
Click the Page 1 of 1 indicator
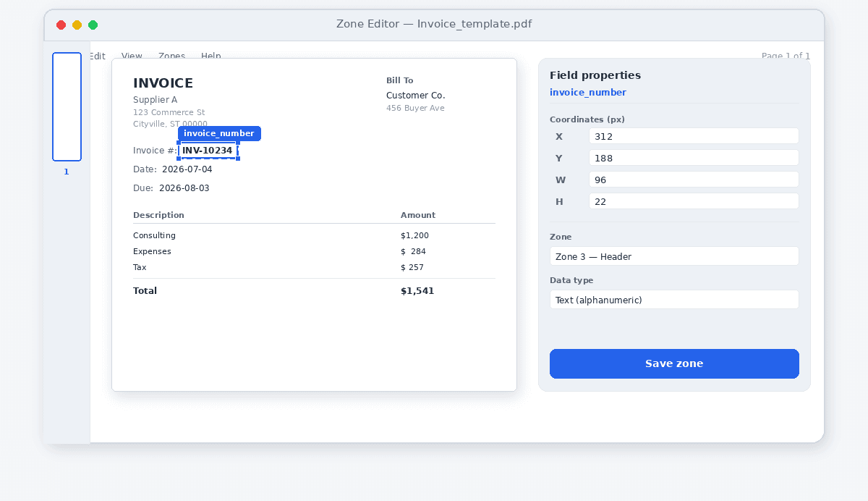(786, 56)
